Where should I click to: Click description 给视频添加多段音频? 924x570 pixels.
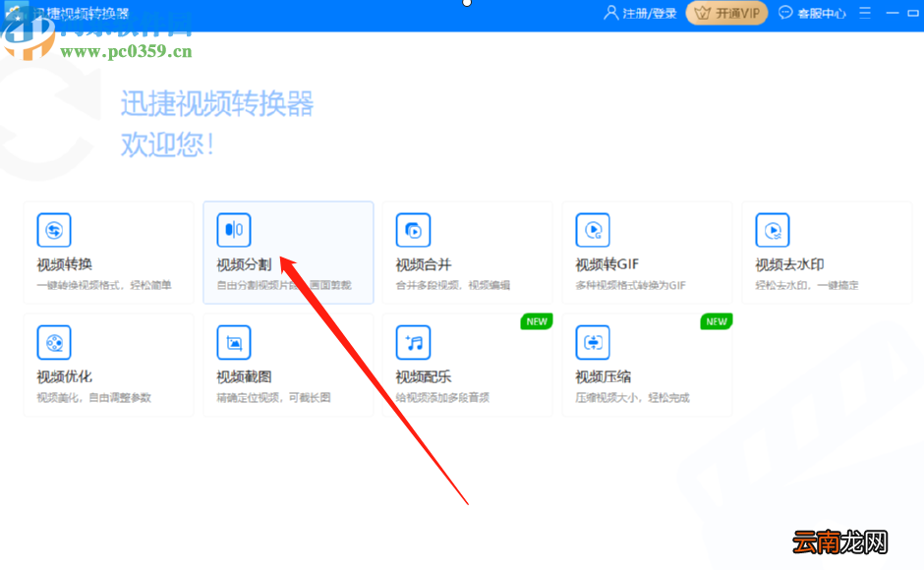click(x=442, y=398)
